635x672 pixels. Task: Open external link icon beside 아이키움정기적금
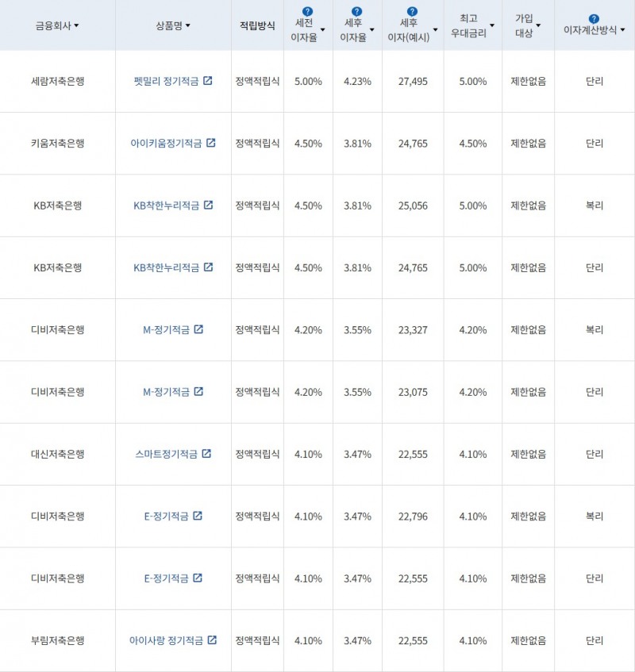(x=211, y=143)
